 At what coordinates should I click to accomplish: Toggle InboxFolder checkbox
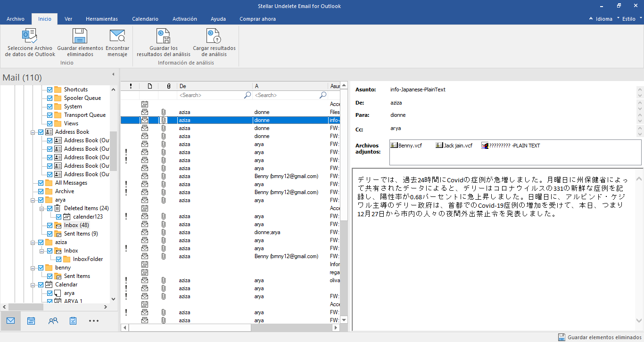pyautogui.click(x=58, y=259)
